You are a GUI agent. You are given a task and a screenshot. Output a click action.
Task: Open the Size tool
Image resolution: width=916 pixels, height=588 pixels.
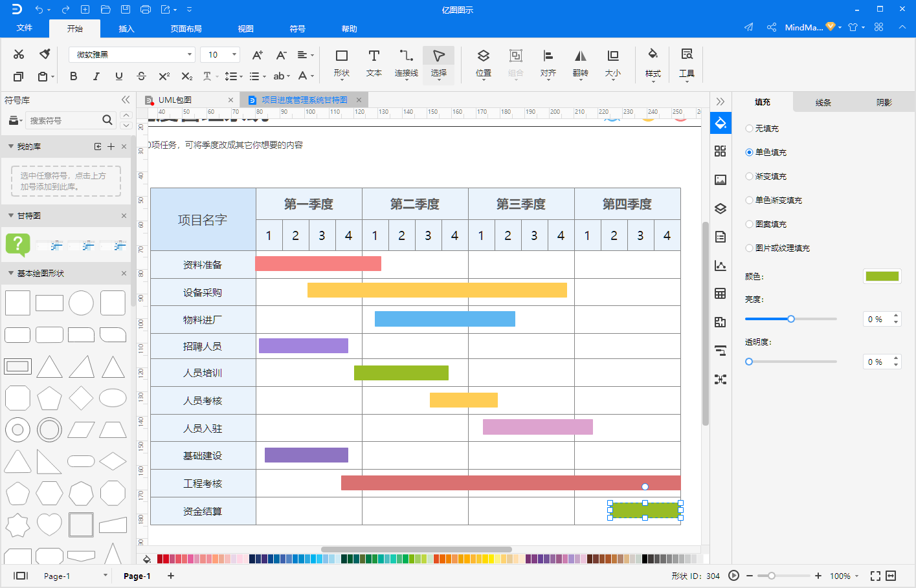pyautogui.click(x=613, y=63)
